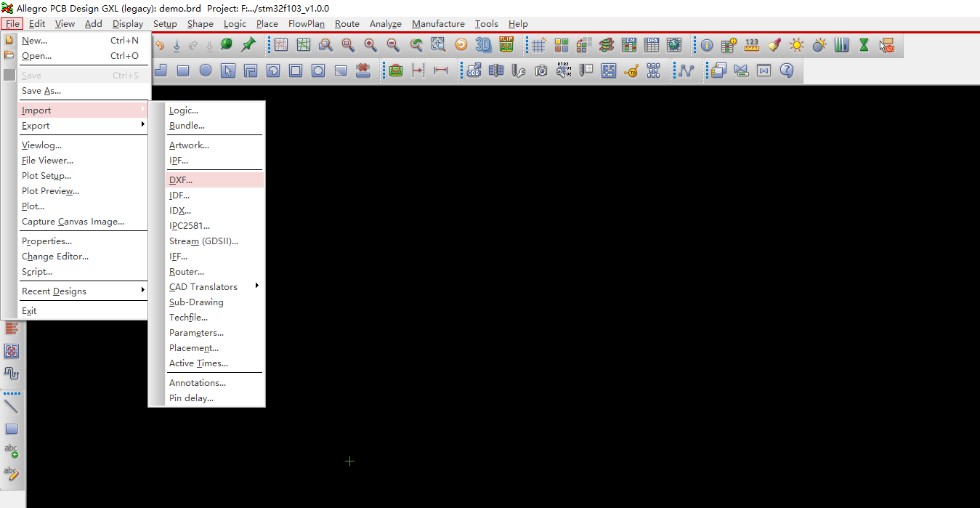Open the Route menu
This screenshot has height=508, width=980.
(x=347, y=24)
